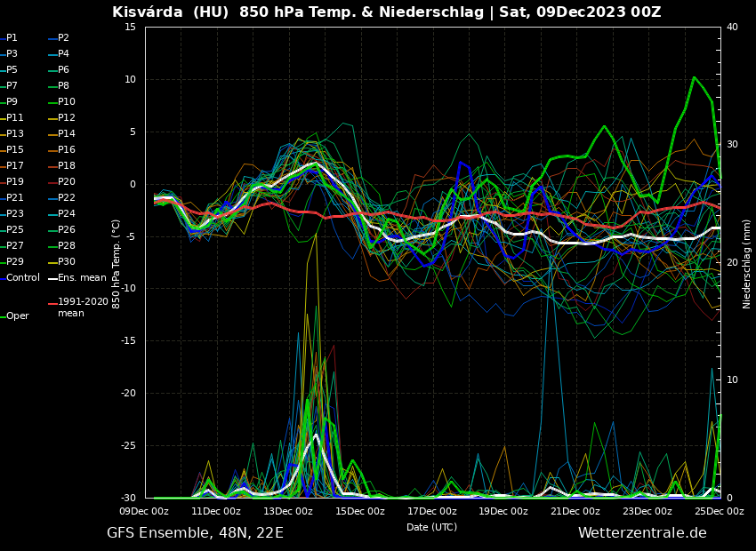Click the 850 hPa Temp. (°C) axis label
Viewport: 756px width, 551px height.
point(117,264)
